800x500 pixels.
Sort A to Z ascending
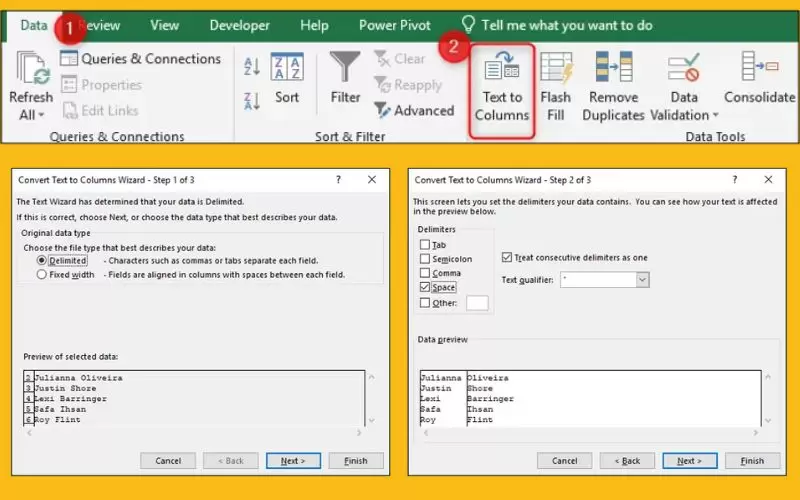point(252,66)
